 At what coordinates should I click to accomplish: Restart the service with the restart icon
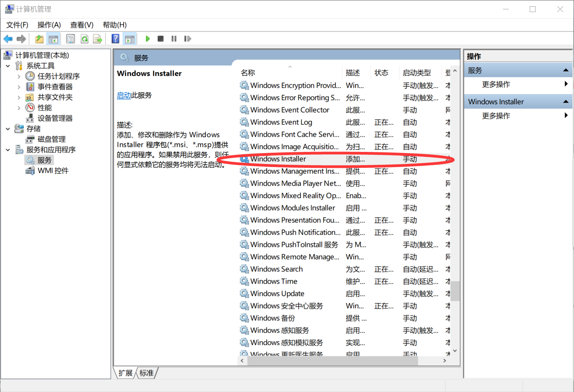(x=188, y=39)
